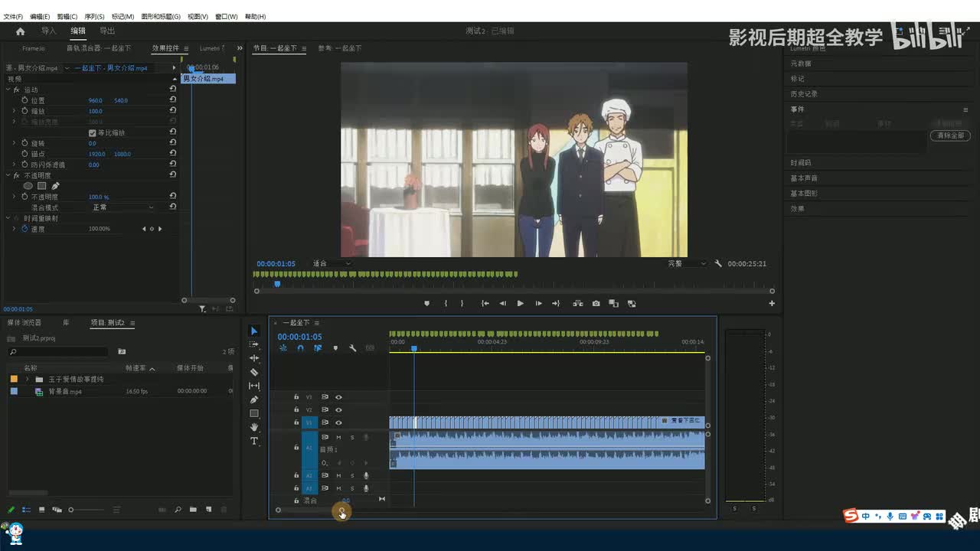Open the 基本图形 panel
Image resolution: width=980 pixels, height=551 pixels.
(x=804, y=194)
